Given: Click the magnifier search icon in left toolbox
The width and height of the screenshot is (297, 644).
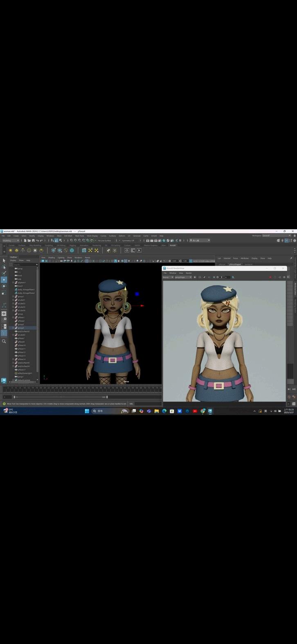Looking at the screenshot, I should [x=4, y=341].
